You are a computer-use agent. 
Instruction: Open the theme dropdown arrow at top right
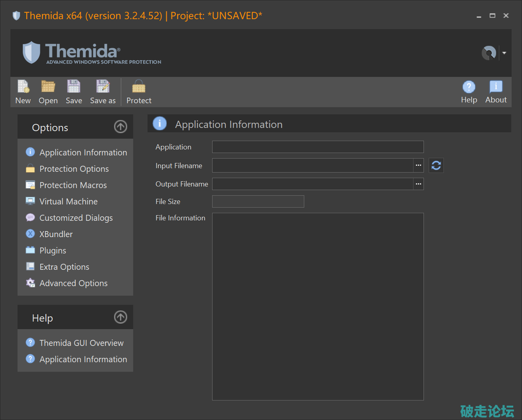click(x=504, y=53)
